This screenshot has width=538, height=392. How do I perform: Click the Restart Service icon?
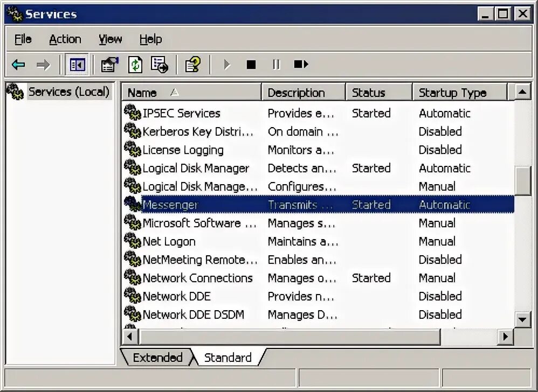(301, 64)
